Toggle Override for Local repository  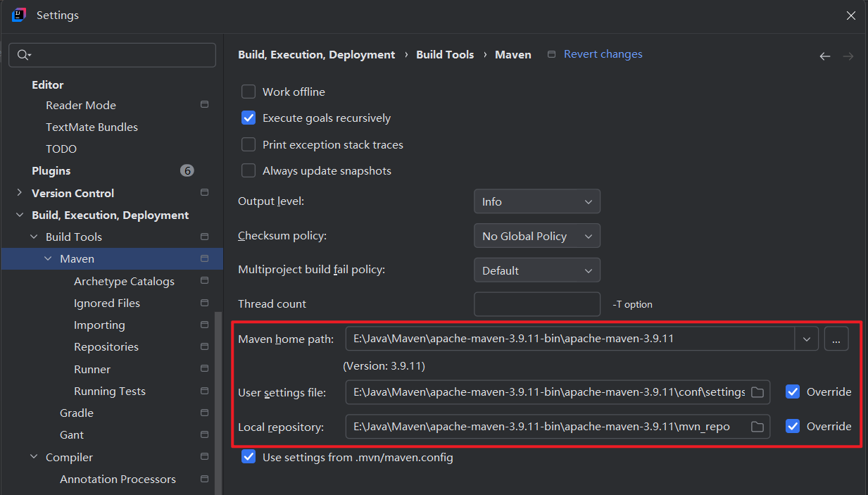click(x=793, y=426)
